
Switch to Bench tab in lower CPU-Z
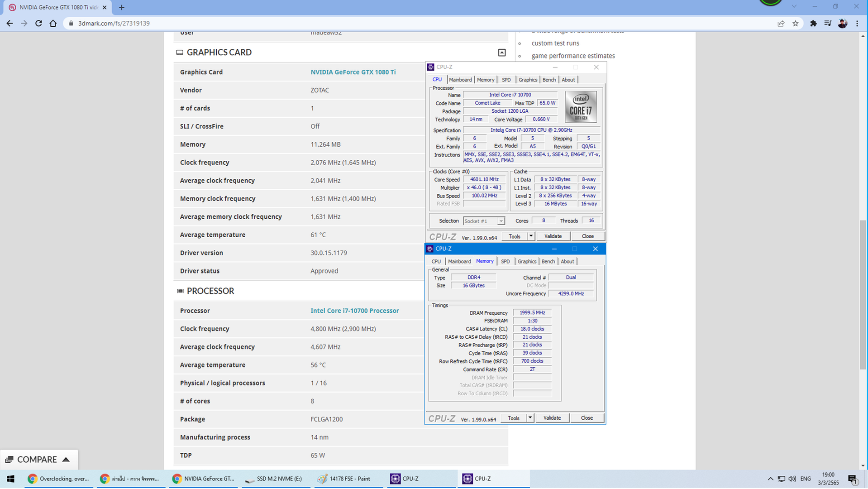pyautogui.click(x=548, y=262)
